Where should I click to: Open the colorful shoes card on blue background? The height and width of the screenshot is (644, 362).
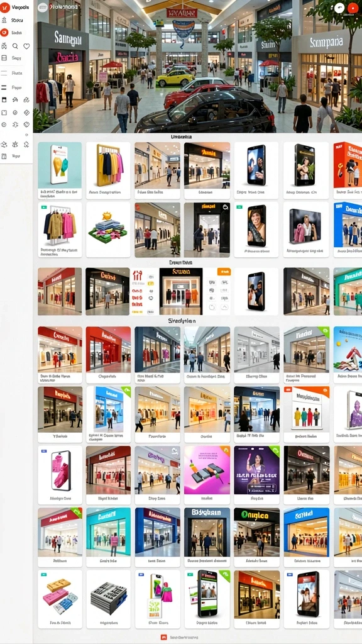[348, 355]
